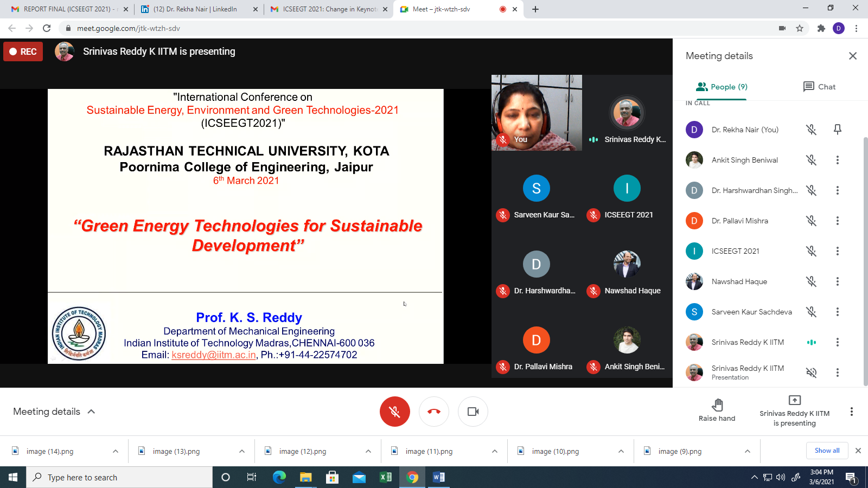Click the red leave call button
Screen dimensions: 868x488
(433, 412)
